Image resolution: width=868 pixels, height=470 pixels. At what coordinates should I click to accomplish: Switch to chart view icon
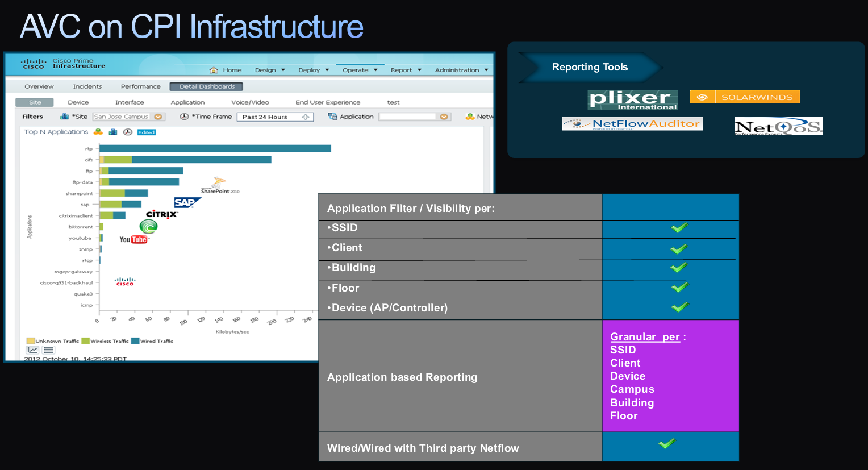(32, 350)
